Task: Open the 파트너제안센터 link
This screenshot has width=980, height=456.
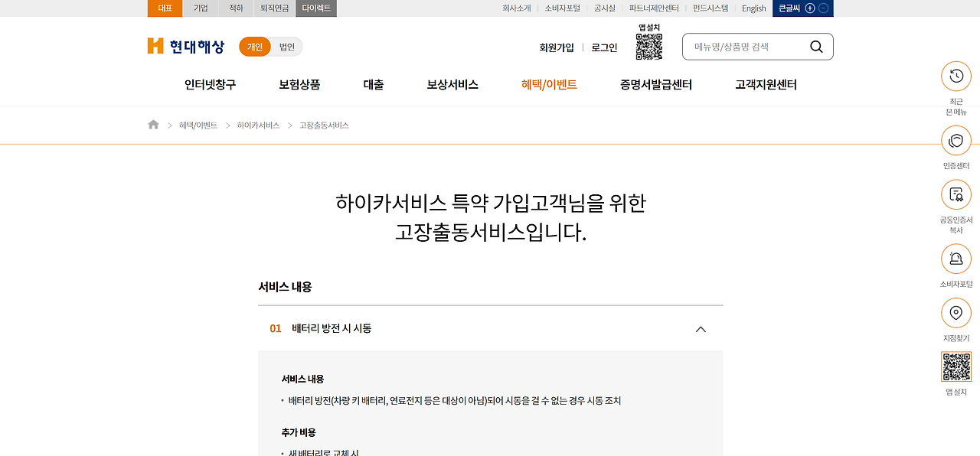Action: pos(654,8)
